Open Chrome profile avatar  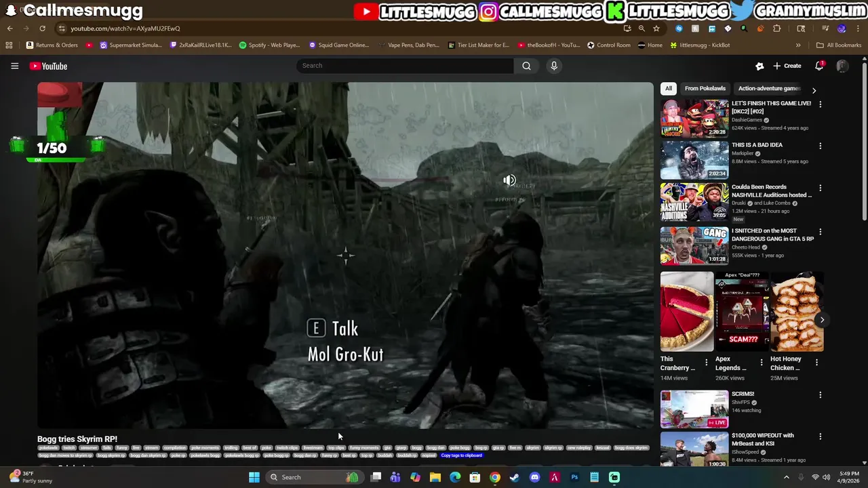(842, 28)
